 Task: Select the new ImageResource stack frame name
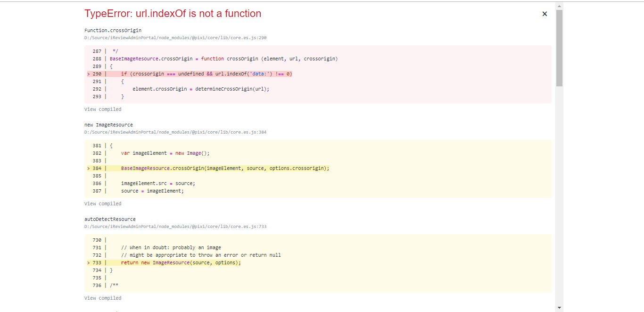(108, 125)
